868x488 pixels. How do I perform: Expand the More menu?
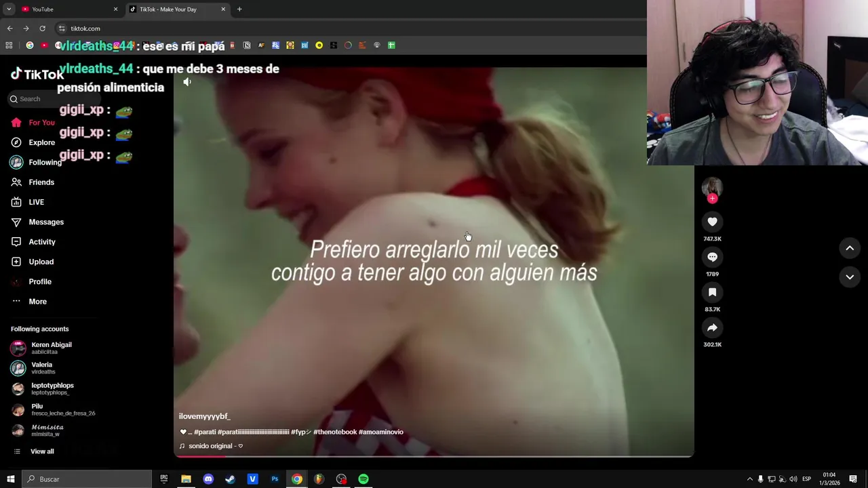coord(28,302)
